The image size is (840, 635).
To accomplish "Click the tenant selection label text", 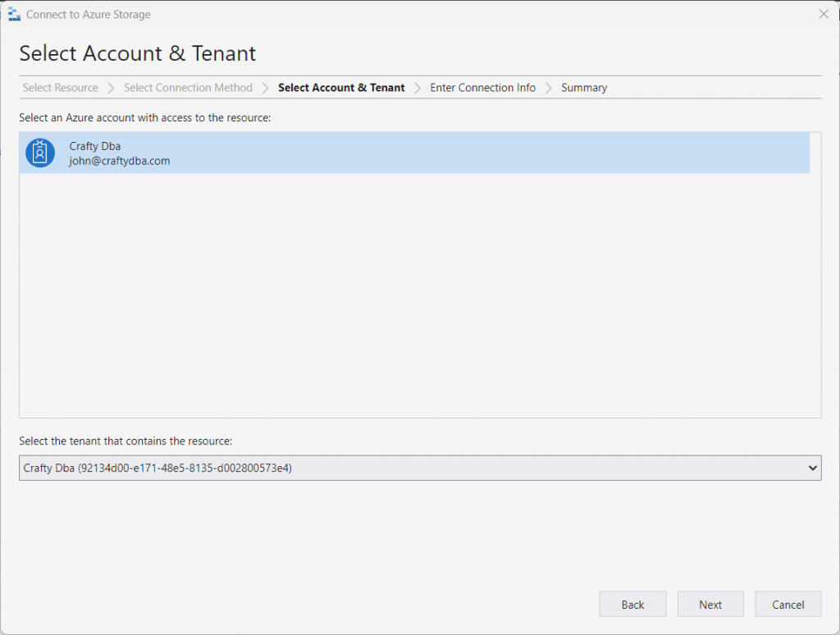I will [x=126, y=441].
